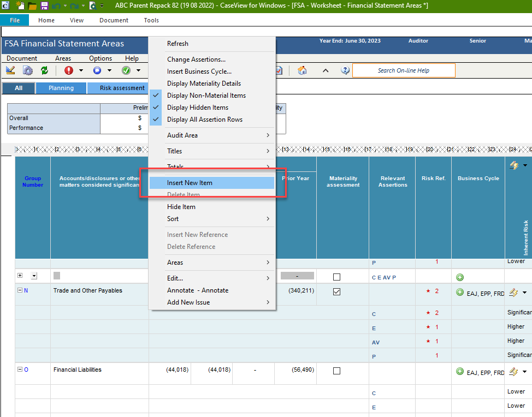Image resolution: width=532 pixels, height=417 pixels.
Task: Collapse the O Financial Liabilities group
Action: point(20,369)
